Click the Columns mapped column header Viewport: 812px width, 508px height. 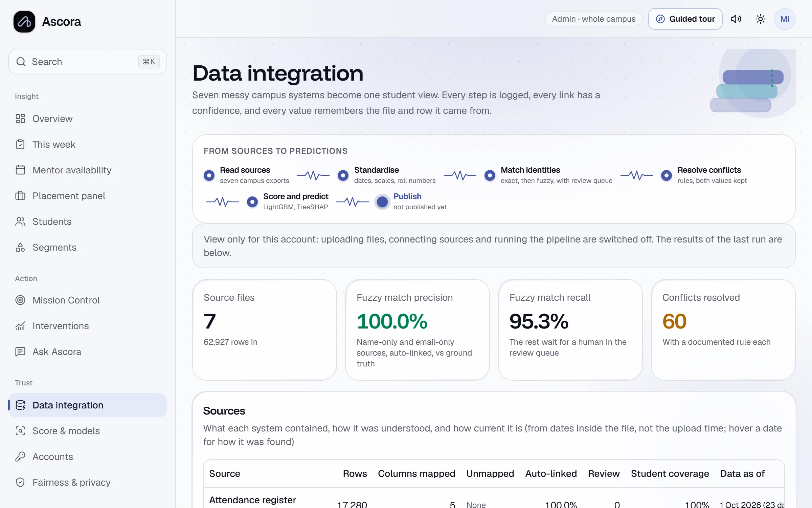(x=416, y=473)
